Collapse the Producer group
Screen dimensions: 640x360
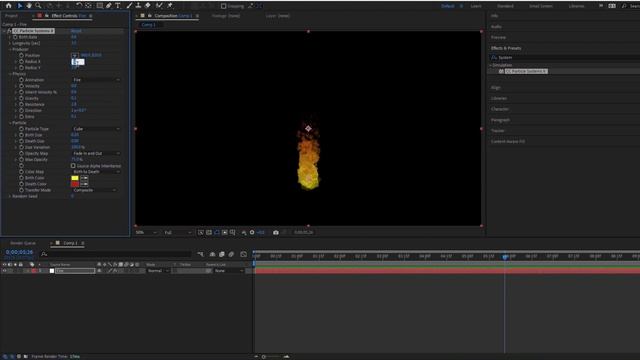[10, 49]
